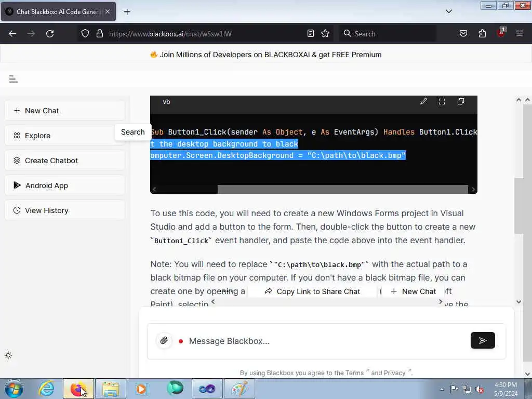
Task: Reload the Blackbox chat page
Action: pos(50,34)
